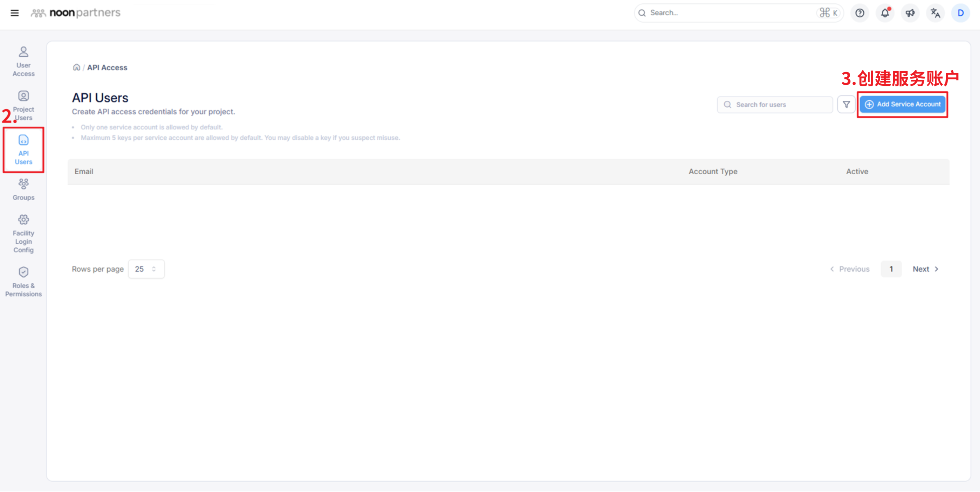This screenshot has height=492, width=980.
Task: Open Roles & Permissions section
Action: point(23,282)
